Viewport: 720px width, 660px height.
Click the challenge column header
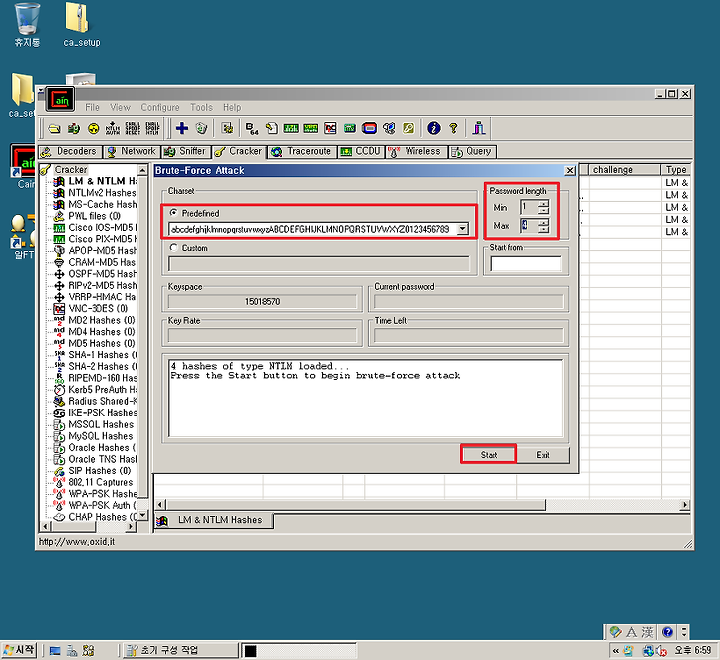[x=624, y=169]
